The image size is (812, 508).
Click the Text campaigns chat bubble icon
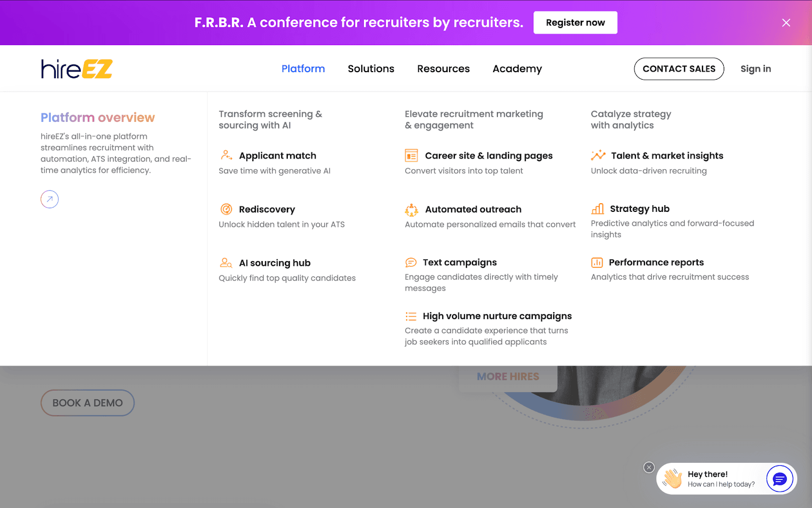click(411, 263)
